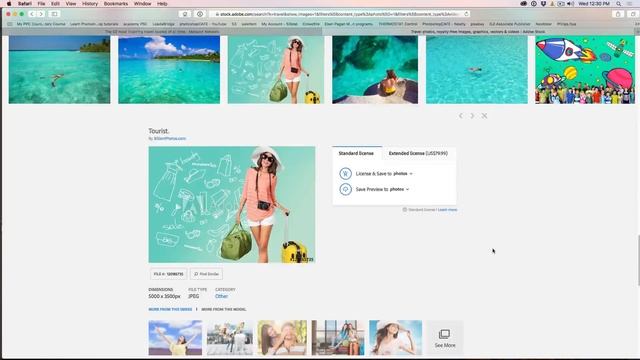The image size is (640, 360).
Task: Click the Safari forward arrow
Action: click(41, 14)
